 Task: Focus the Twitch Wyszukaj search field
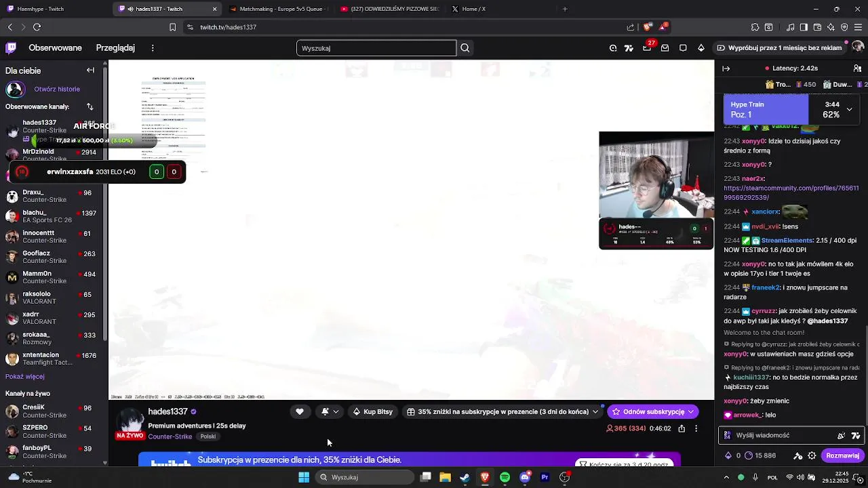point(376,48)
